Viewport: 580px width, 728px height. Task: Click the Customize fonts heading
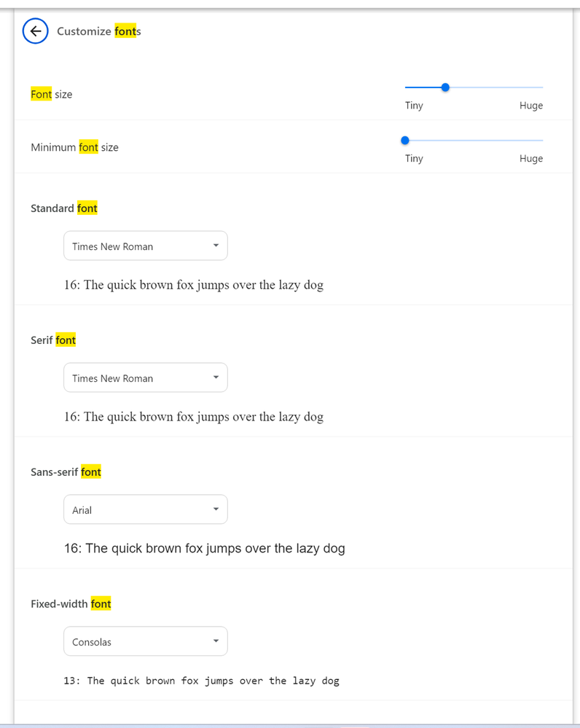tap(99, 31)
